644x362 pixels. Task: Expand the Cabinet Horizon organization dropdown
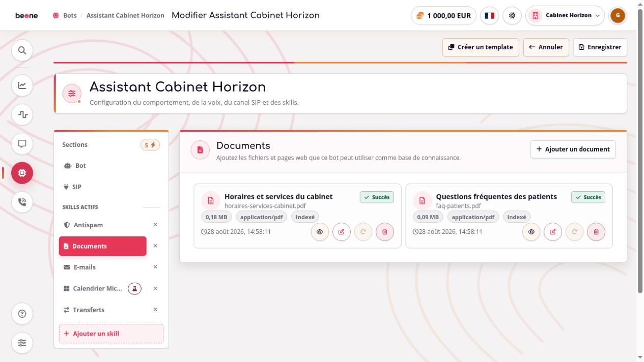[565, 15]
